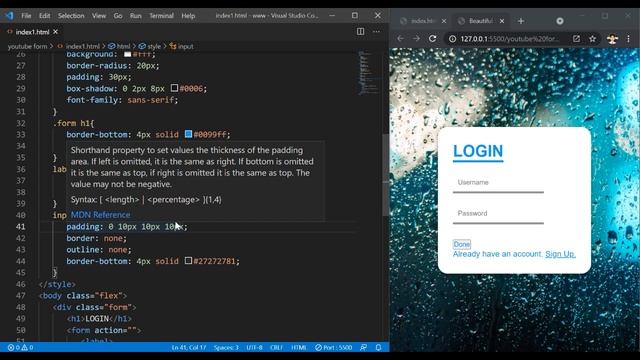Stop Live Server on Port 5500
Viewport: 640px width, 360px height.
pyautogui.click(x=333, y=348)
